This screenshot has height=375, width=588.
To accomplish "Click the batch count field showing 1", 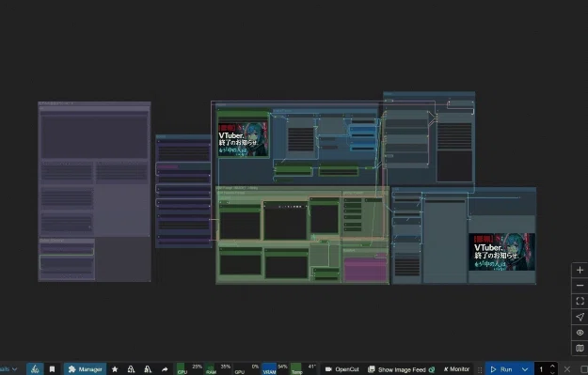I will 541,369.
